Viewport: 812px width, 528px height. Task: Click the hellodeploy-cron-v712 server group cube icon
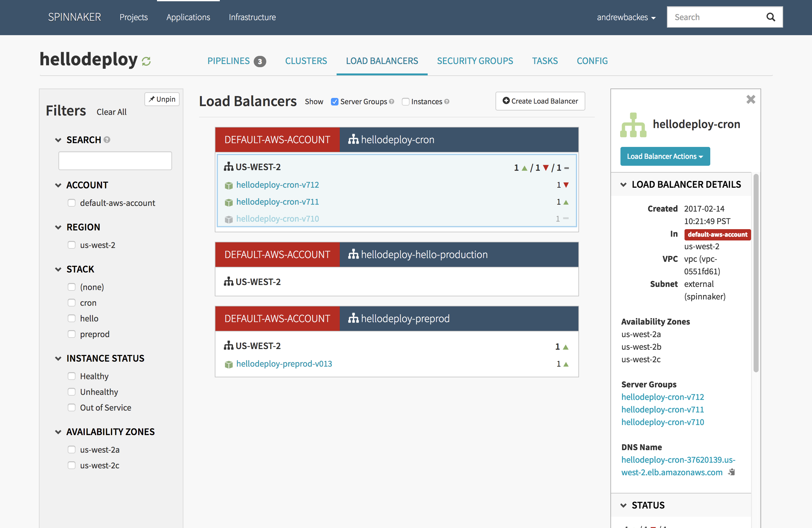[x=229, y=185]
